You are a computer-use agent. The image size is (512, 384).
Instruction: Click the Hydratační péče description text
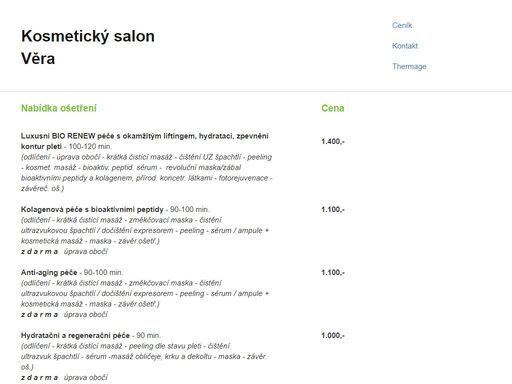point(144,356)
